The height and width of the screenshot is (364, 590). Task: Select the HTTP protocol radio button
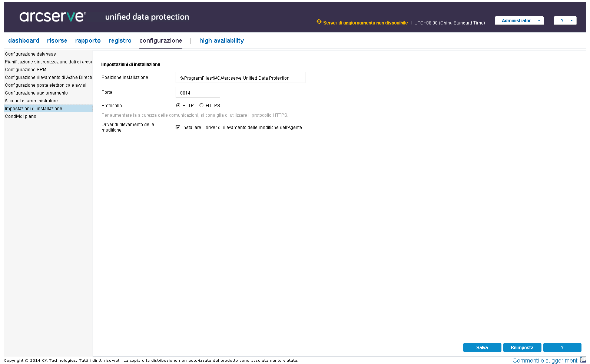178,105
